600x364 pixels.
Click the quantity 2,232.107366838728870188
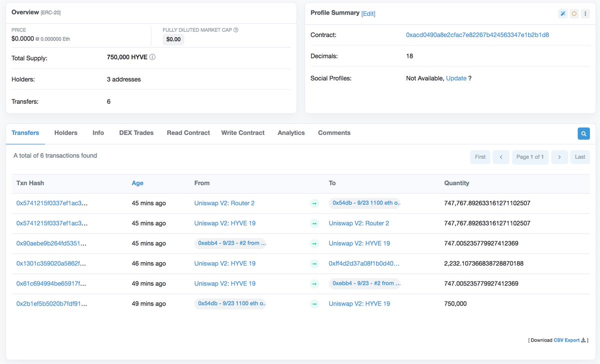[484, 263]
